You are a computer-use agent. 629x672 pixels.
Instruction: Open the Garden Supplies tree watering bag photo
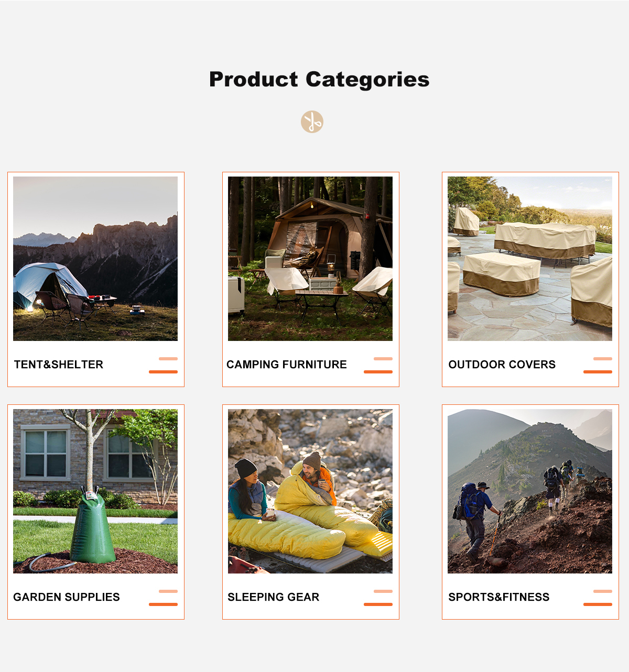click(95, 491)
